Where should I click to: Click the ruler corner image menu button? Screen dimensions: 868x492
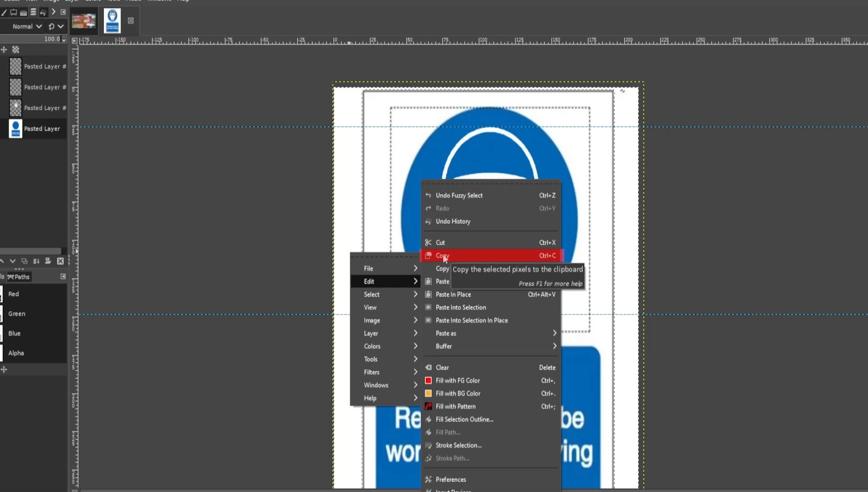click(75, 41)
